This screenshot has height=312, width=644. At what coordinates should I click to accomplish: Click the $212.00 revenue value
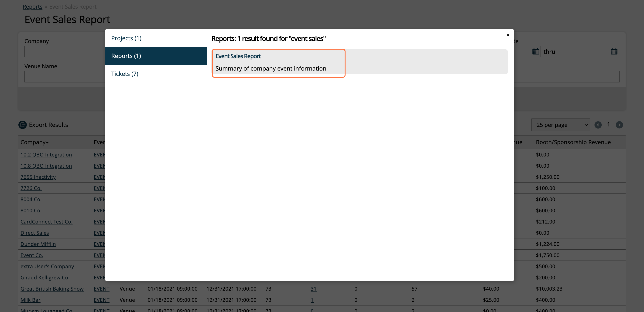click(545, 222)
